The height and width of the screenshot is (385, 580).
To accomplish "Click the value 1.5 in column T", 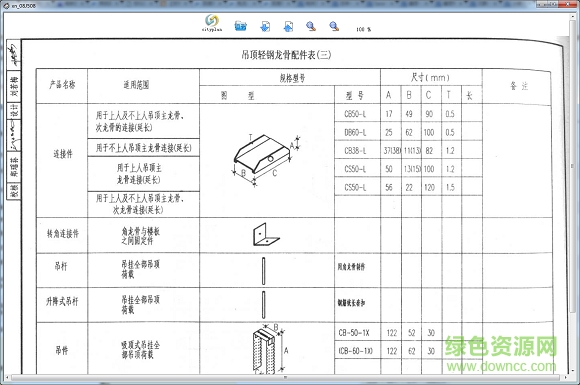I will pyautogui.click(x=450, y=188).
